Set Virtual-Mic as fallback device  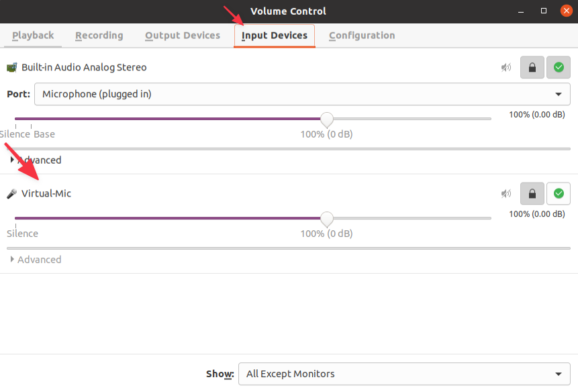(x=559, y=194)
